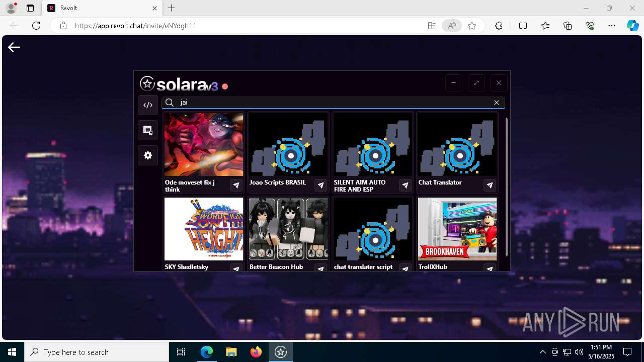Image resolution: width=644 pixels, height=362 pixels.
Task: Click the browser back button
Action: click(14, 26)
